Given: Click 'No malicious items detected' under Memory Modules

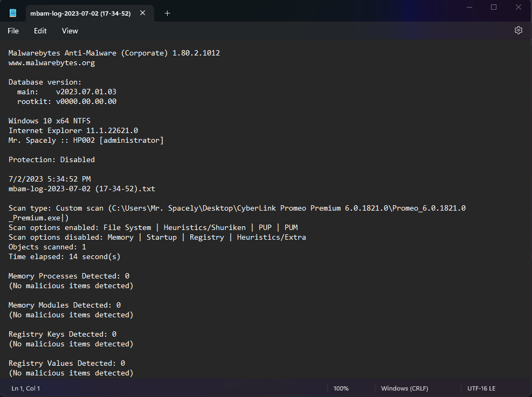Looking at the screenshot, I should pos(71,315).
